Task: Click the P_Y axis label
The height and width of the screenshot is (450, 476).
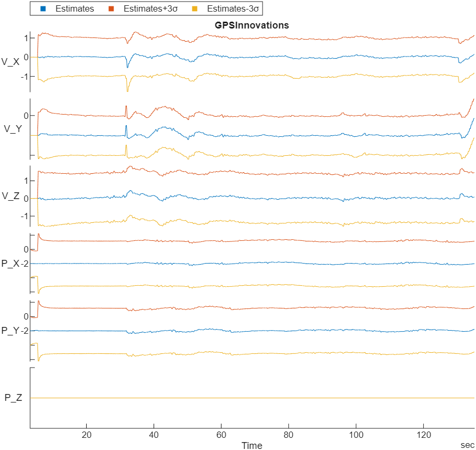Action: [10, 329]
